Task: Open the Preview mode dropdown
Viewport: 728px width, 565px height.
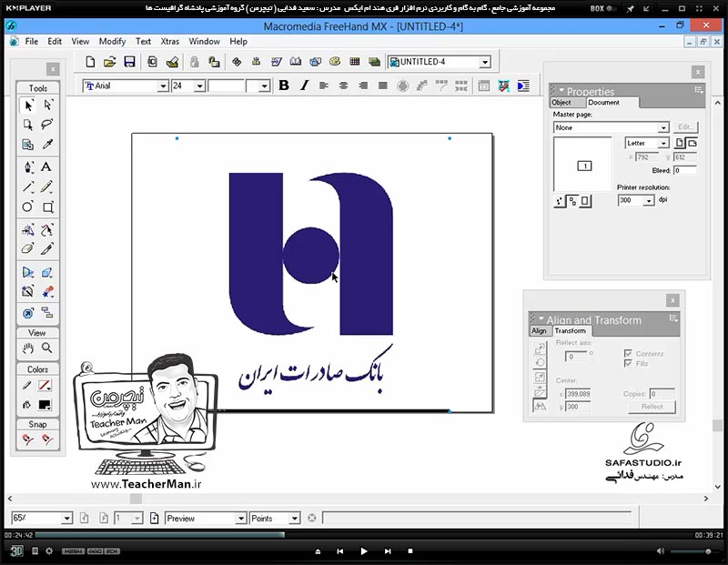Action: [240, 518]
